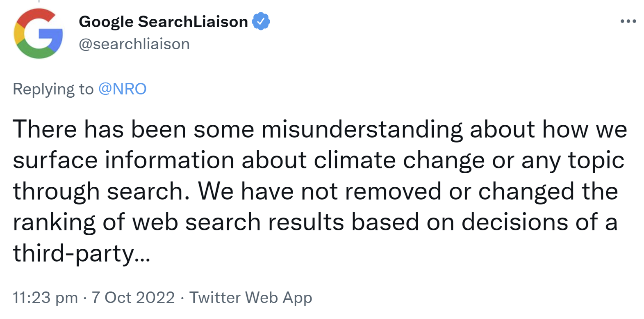Click the @searchliaison handle

(134, 44)
